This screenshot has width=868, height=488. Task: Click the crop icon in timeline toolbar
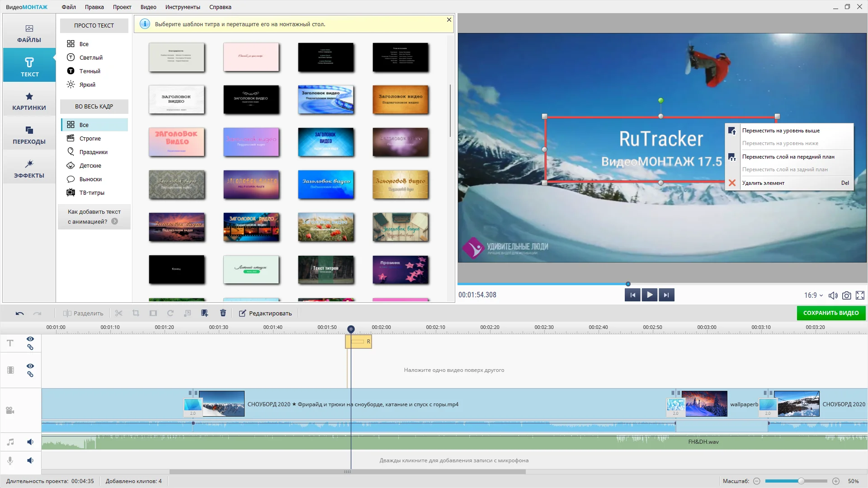[x=136, y=313]
